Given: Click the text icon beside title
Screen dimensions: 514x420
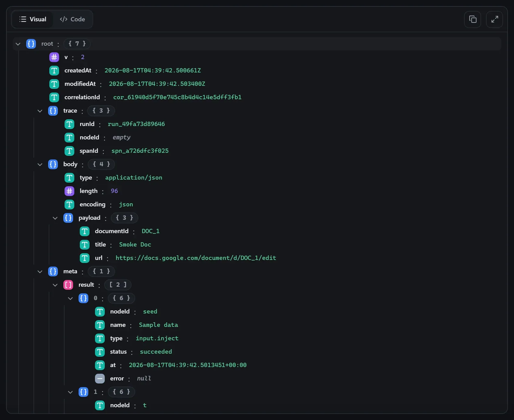Looking at the screenshot, I should pos(85,245).
